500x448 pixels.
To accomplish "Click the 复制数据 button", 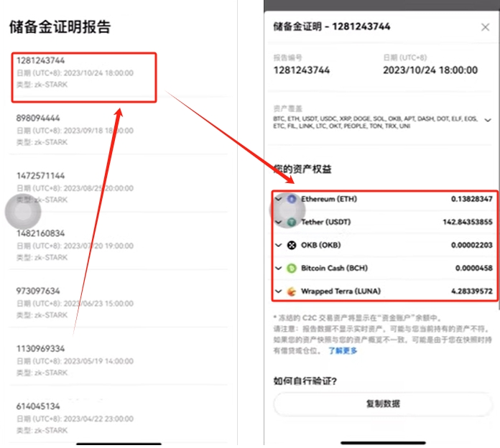I will (383, 404).
